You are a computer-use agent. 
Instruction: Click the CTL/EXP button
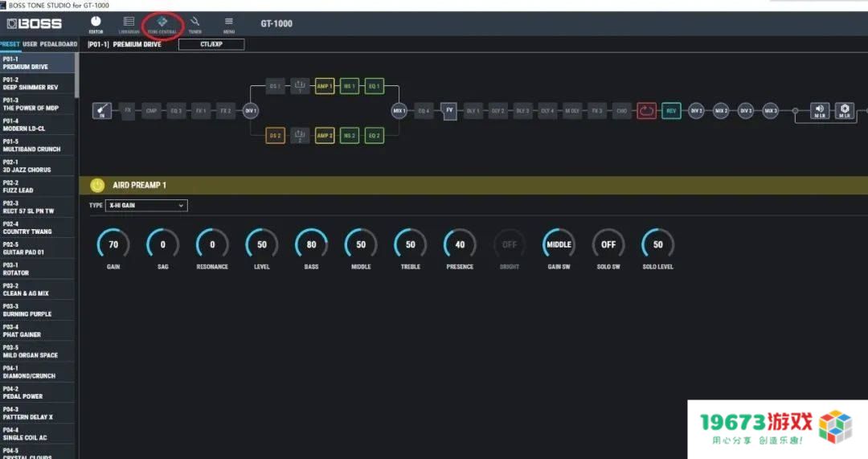(x=211, y=44)
